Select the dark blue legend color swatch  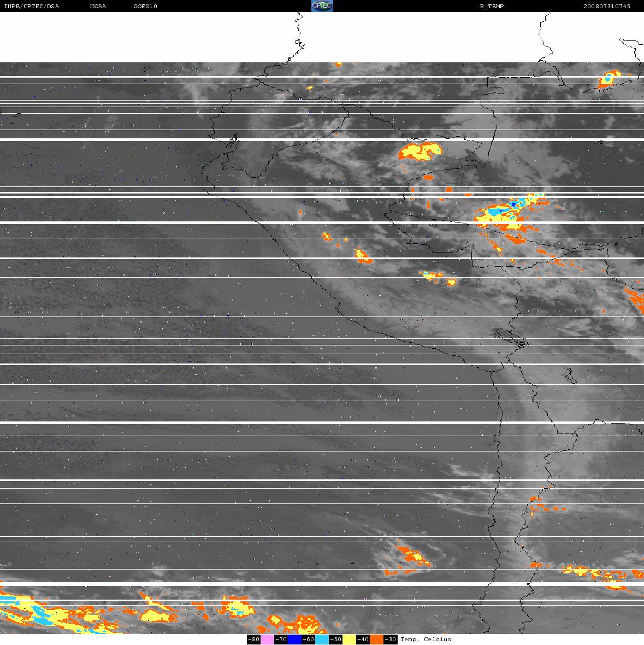tap(294, 639)
